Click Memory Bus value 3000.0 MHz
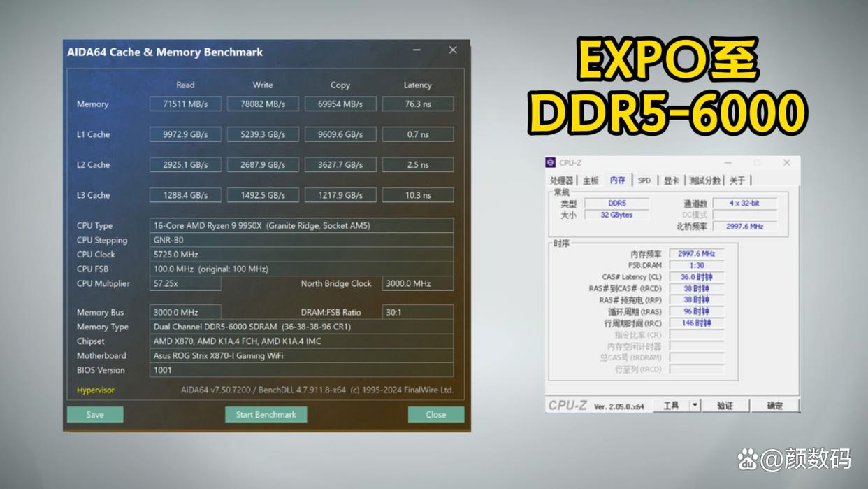 185,312
